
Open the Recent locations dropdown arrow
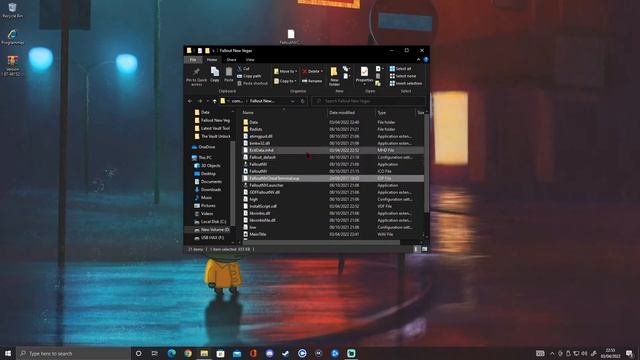207,101
